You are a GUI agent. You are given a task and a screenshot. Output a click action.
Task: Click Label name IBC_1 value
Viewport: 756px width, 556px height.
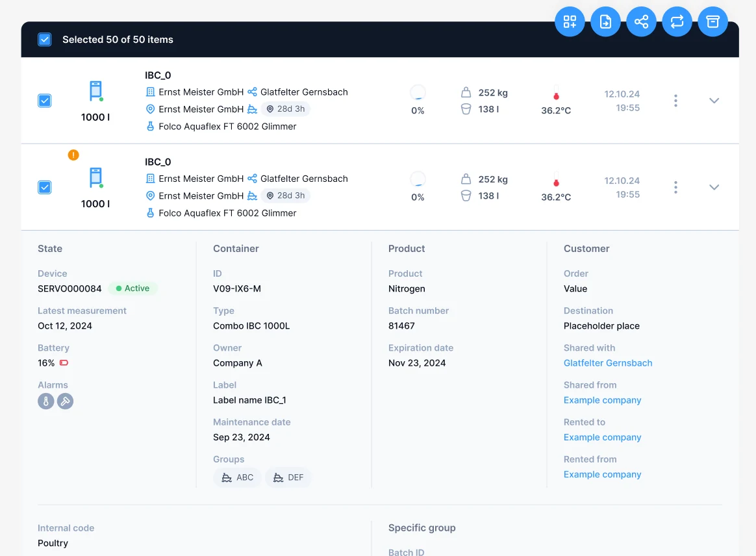(249, 400)
